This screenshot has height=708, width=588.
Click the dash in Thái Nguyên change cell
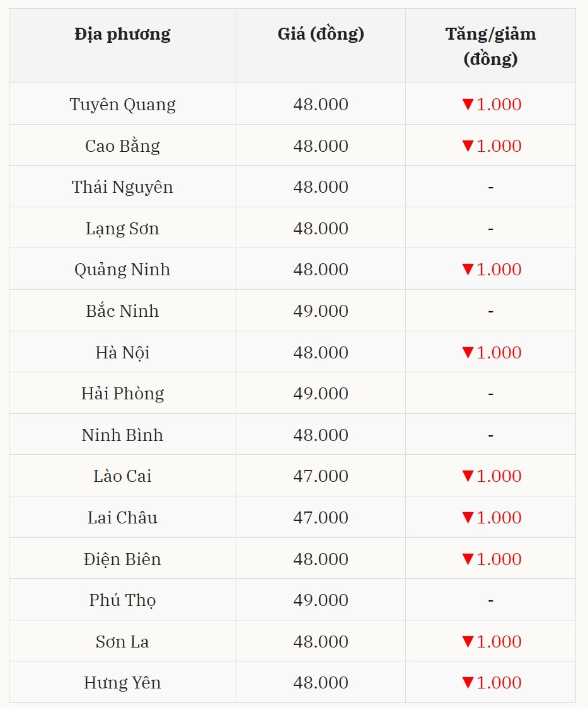click(x=490, y=187)
